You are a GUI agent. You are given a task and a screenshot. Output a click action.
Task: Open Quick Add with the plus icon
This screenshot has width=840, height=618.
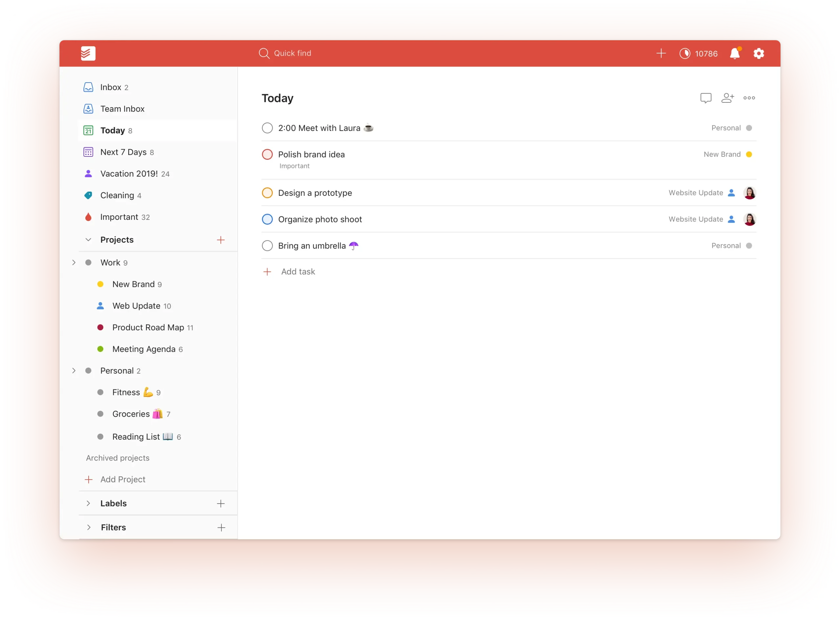click(x=661, y=53)
